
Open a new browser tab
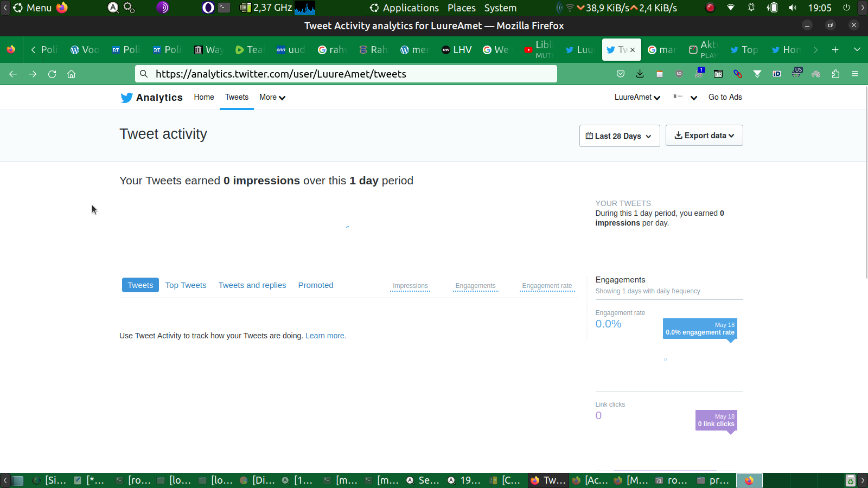pos(835,49)
